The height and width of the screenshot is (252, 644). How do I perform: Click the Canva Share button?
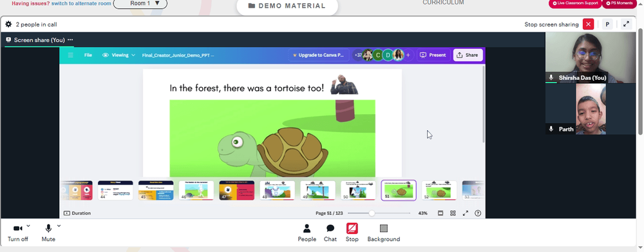coord(468,55)
